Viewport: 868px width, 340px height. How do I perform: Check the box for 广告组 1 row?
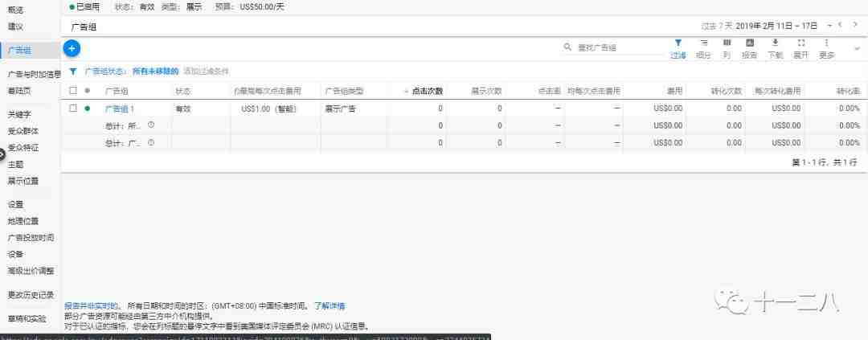point(73,108)
